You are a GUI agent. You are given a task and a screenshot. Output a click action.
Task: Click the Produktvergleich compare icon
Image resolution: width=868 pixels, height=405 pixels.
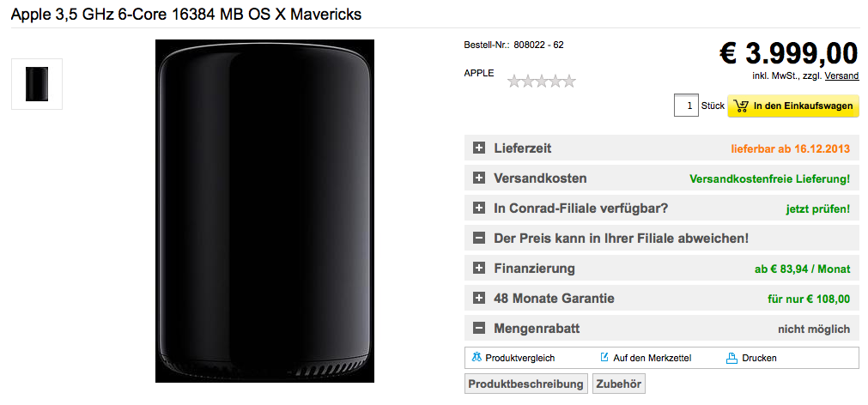(x=477, y=358)
